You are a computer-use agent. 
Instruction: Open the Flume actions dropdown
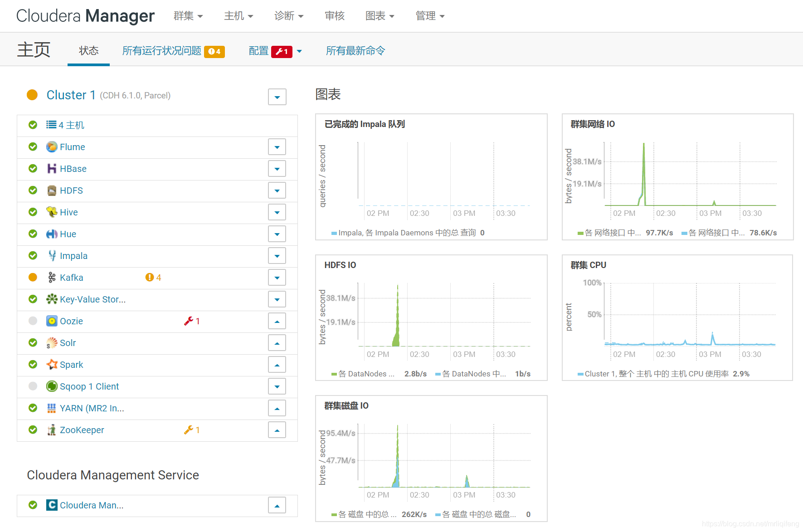pos(277,147)
